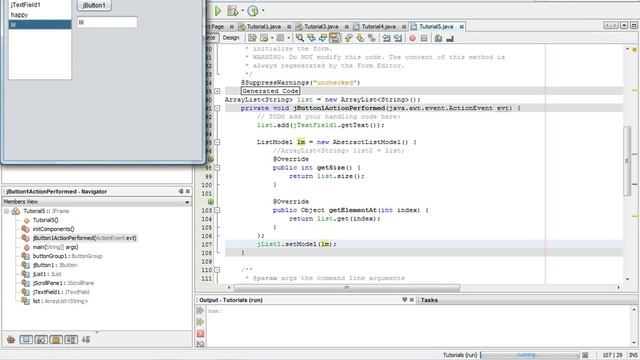640x360 pixels.
Task: Toggle Highlight Search in editor toolbar
Action: coord(335,38)
